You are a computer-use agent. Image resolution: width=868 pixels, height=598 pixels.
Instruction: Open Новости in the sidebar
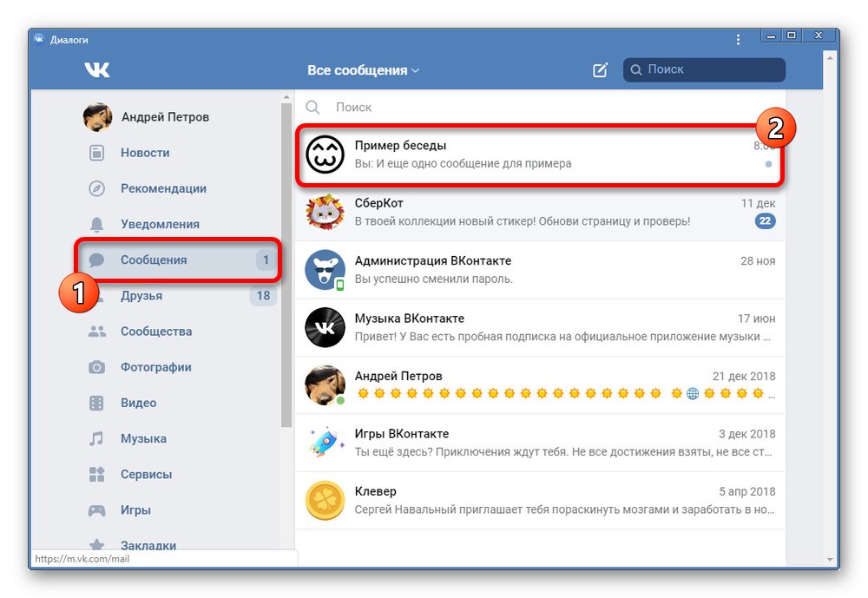145,153
